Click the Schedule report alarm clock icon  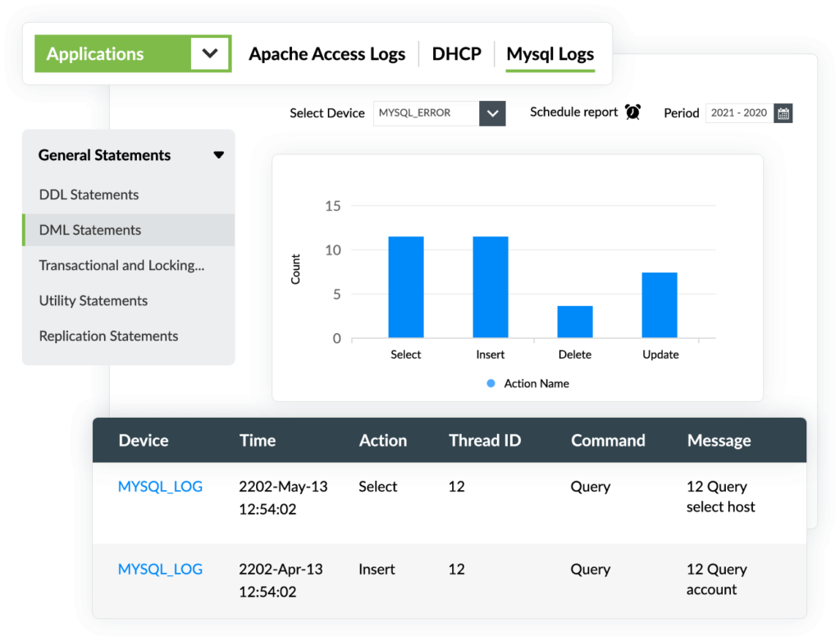pyautogui.click(x=632, y=112)
